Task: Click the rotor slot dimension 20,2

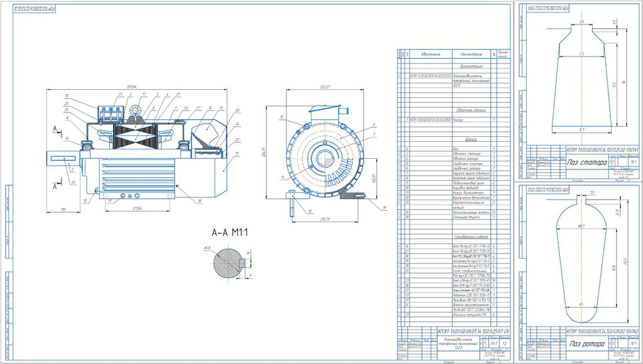Action: coord(625,261)
